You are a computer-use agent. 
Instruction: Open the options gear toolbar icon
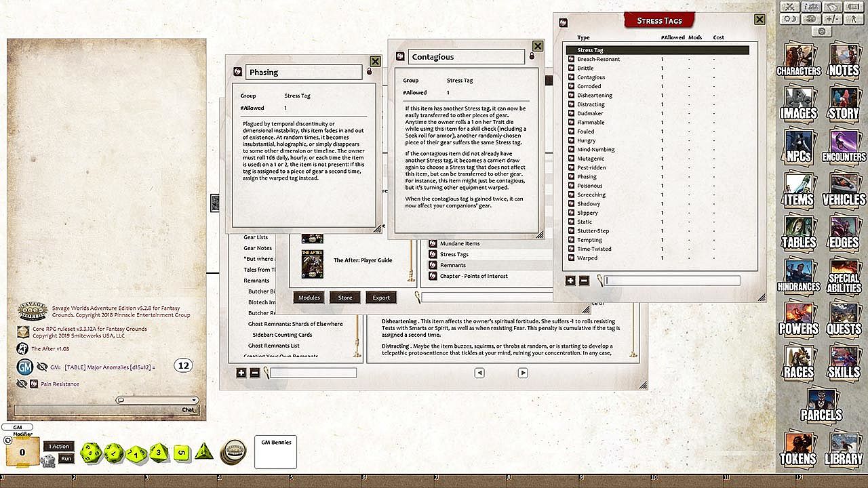tap(822, 31)
